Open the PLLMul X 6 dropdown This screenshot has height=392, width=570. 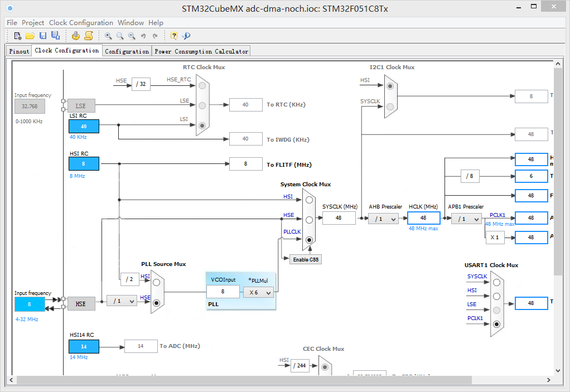[259, 292]
